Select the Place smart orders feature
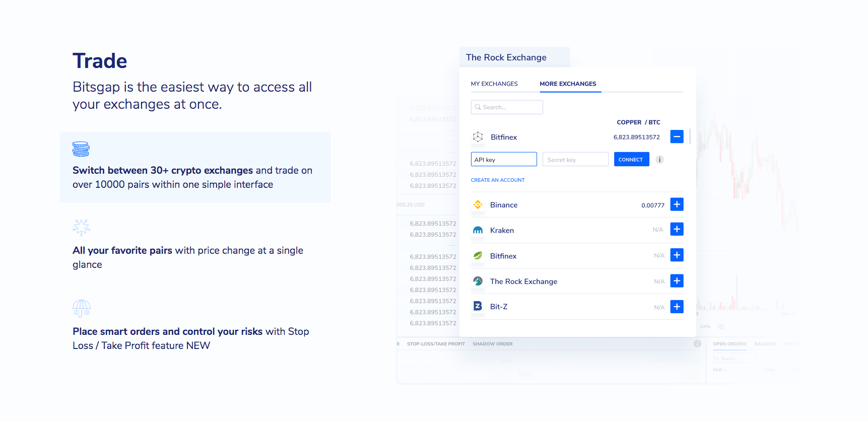This screenshot has height=422, width=868. 195,326
